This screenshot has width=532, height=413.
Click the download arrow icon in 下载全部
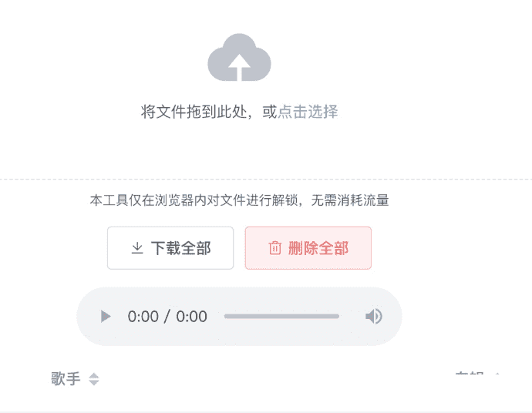point(137,248)
